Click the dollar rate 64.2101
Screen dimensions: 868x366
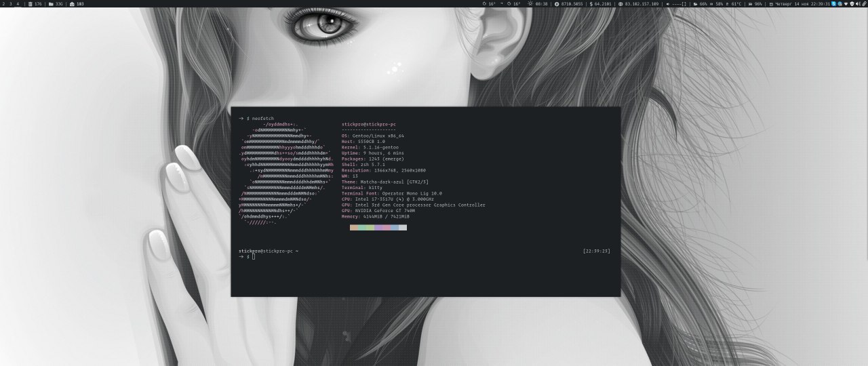[601, 3]
